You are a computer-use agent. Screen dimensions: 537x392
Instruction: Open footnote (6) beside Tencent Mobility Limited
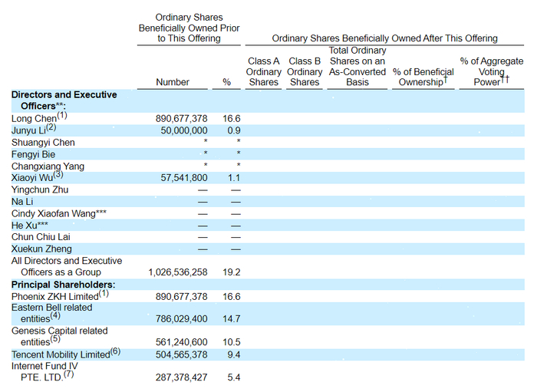[116, 351]
